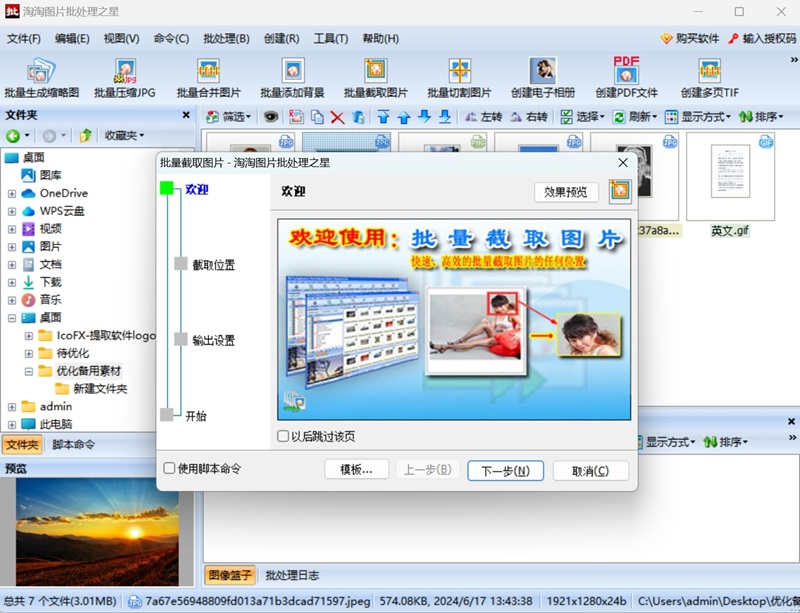Click the green back arrow in folder panel
Image resolution: width=800 pixels, height=613 pixels.
coord(13,135)
